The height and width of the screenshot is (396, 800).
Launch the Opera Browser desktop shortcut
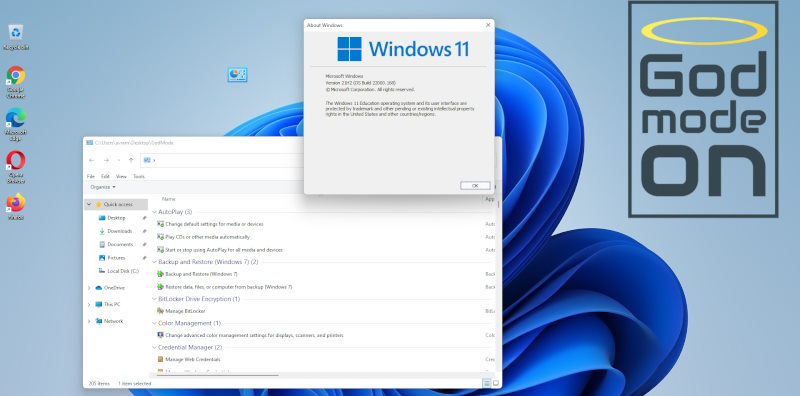coord(16,166)
